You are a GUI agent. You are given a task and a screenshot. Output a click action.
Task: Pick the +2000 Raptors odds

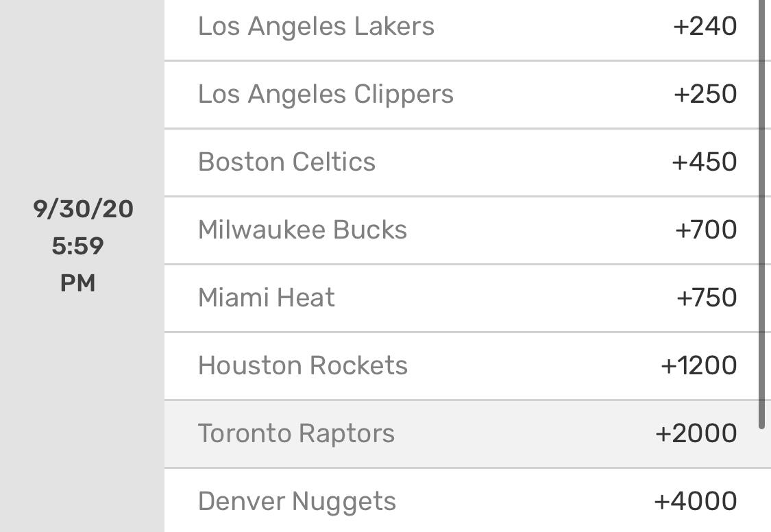tap(696, 434)
